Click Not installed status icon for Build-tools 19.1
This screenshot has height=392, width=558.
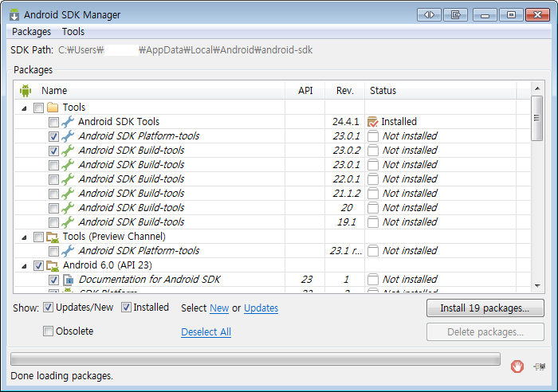372,222
